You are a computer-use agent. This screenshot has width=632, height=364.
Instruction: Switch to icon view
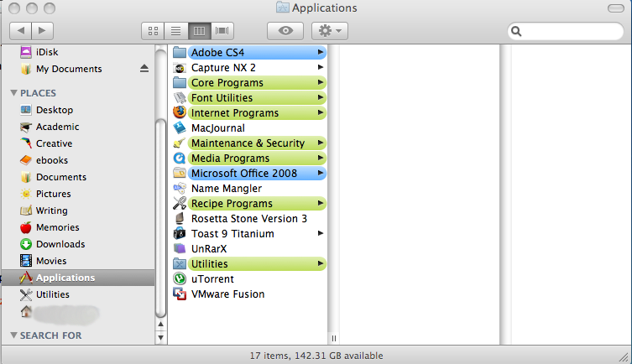point(153,30)
